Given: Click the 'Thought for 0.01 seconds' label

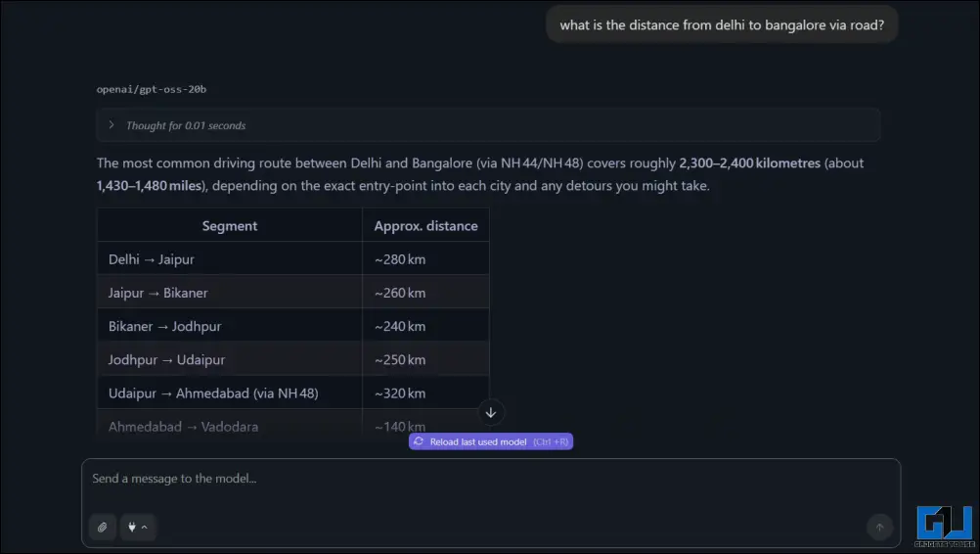Looking at the screenshot, I should tap(186, 125).
